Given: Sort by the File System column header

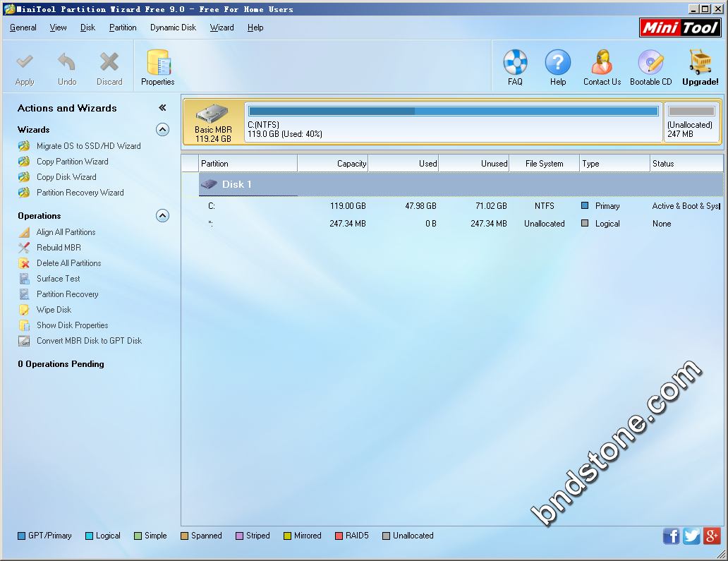Looking at the screenshot, I should (x=545, y=164).
